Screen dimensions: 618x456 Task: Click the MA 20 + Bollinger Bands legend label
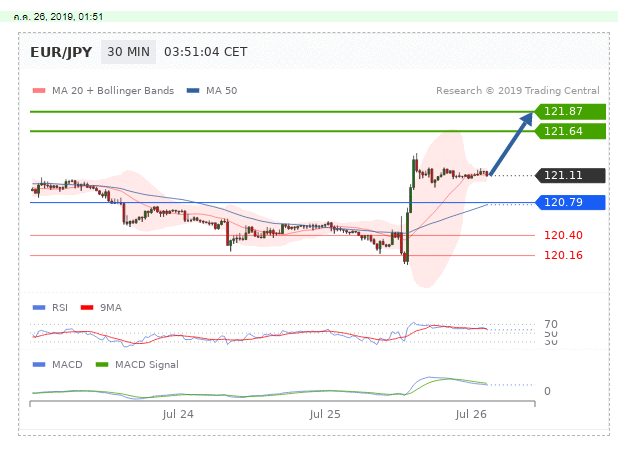coord(113,91)
